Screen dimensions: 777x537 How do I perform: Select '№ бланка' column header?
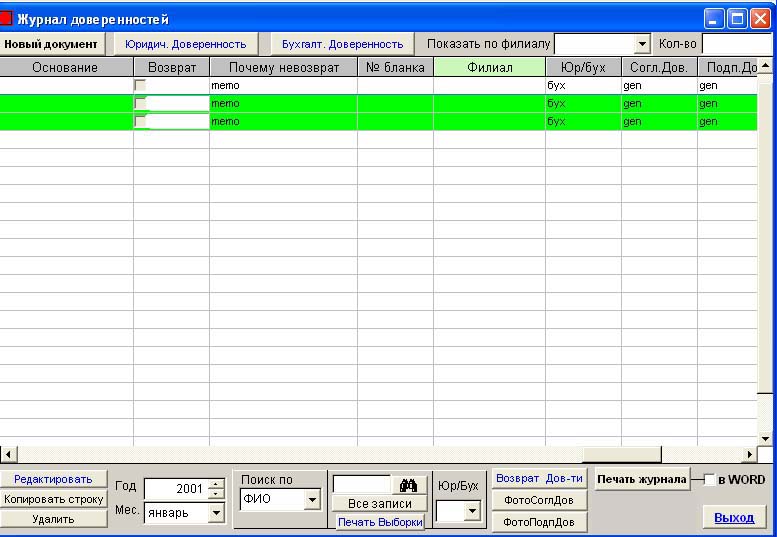[395, 67]
